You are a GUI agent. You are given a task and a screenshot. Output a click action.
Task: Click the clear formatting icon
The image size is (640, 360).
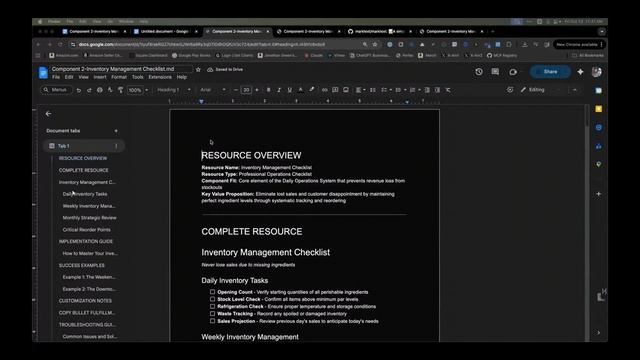[x=448, y=90]
